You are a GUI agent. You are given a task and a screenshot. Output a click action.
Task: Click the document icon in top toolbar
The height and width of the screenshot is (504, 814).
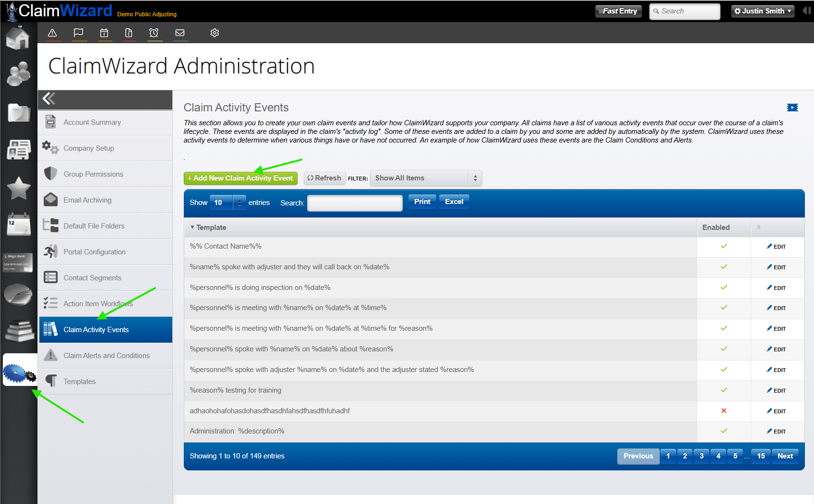[129, 33]
